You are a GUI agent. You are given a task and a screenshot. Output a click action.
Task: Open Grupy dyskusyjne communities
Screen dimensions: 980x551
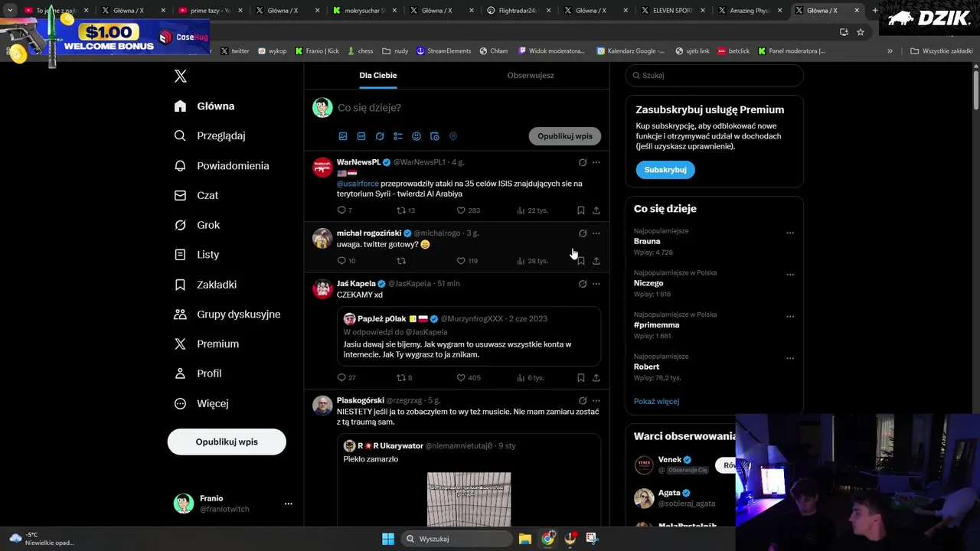click(x=227, y=314)
